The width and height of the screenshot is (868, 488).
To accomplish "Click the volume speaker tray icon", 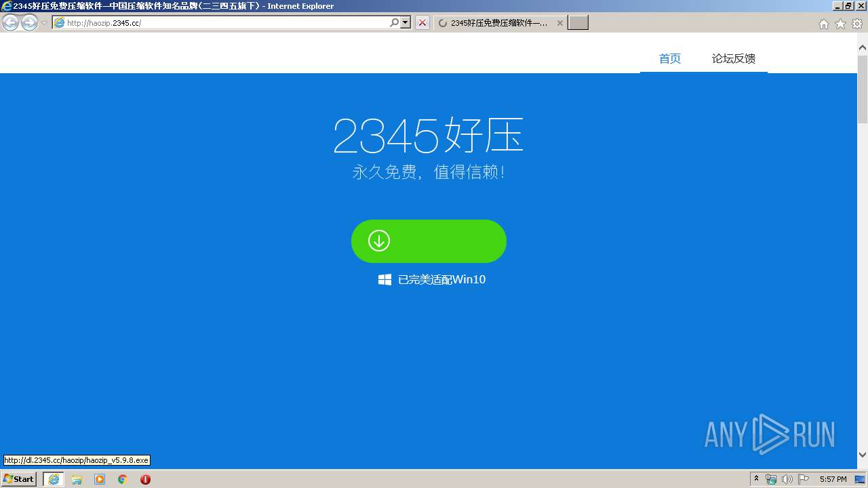I will click(x=787, y=479).
